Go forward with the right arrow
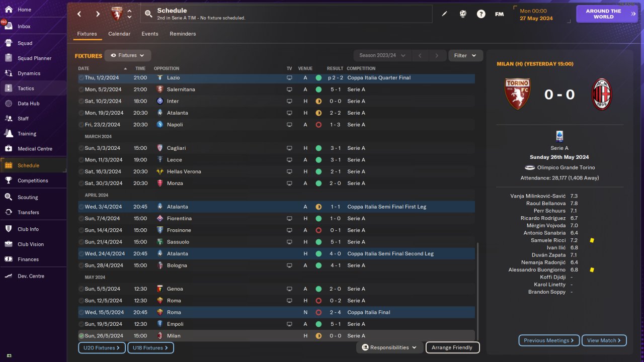644x362 pixels. click(98, 14)
